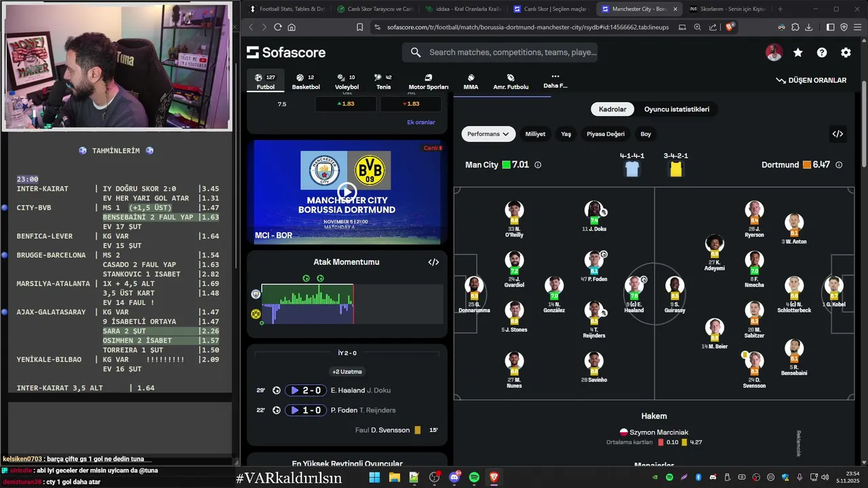Reload the current browser page
The image size is (868, 488).
click(277, 27)
